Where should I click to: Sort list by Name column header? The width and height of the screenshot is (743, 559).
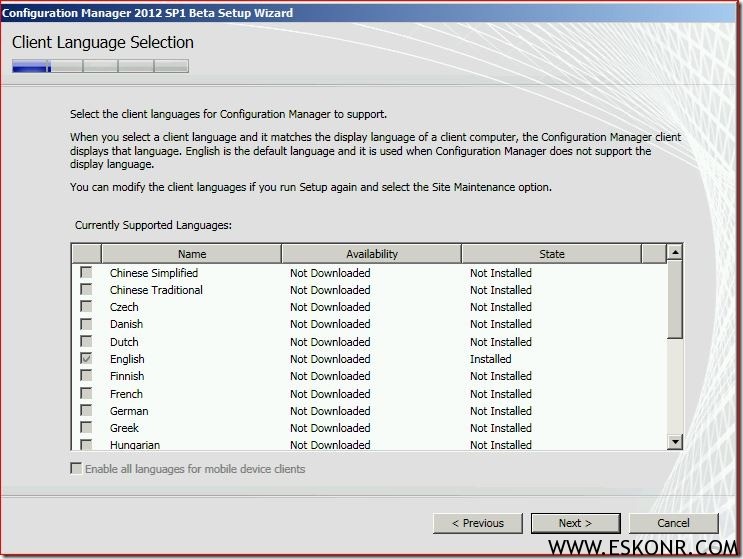191,254
